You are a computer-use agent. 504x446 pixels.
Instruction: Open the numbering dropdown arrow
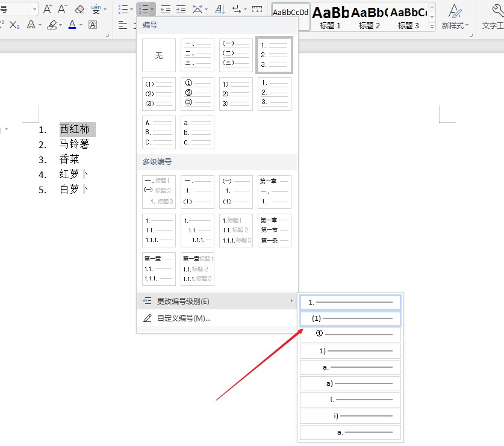click(152, 9)
